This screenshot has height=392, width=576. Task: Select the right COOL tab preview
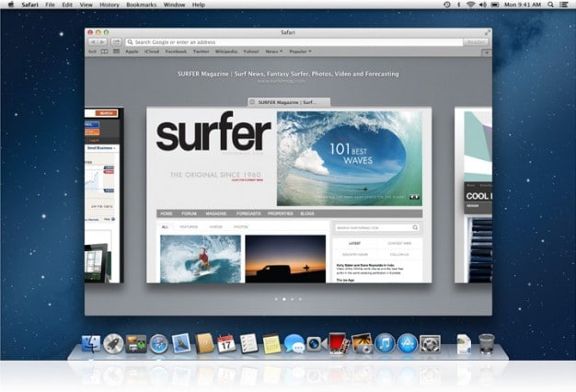coord(473,195)
